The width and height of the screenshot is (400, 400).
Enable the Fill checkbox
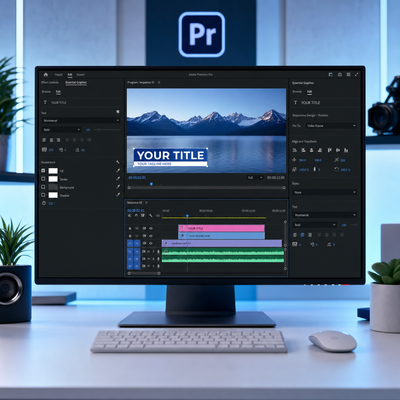point(43,170)
